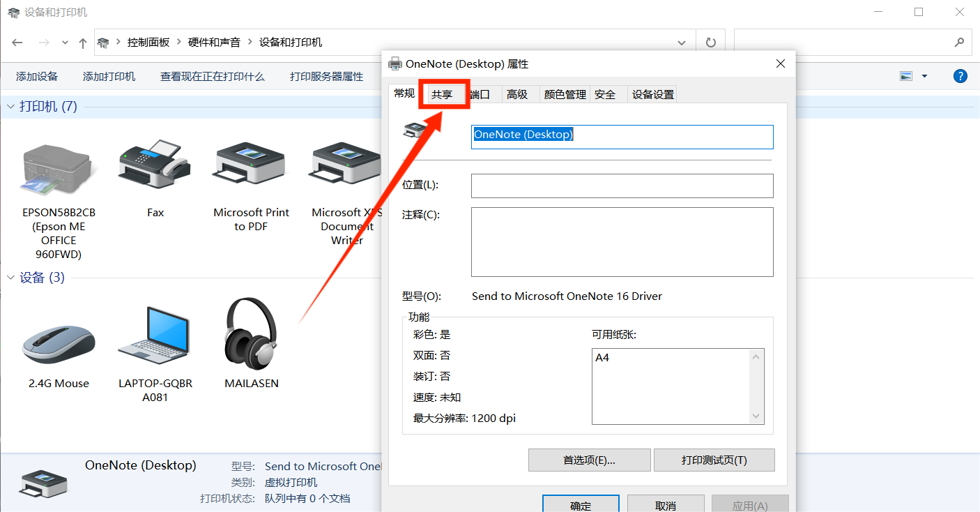Select the EPSON58B2CB printer icon

58,170
